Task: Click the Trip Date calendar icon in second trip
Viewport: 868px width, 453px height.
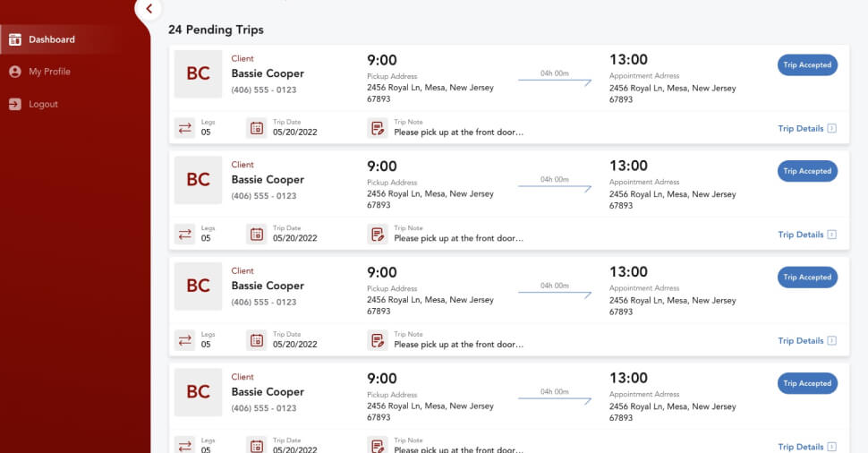Action: tap(257, 235)
